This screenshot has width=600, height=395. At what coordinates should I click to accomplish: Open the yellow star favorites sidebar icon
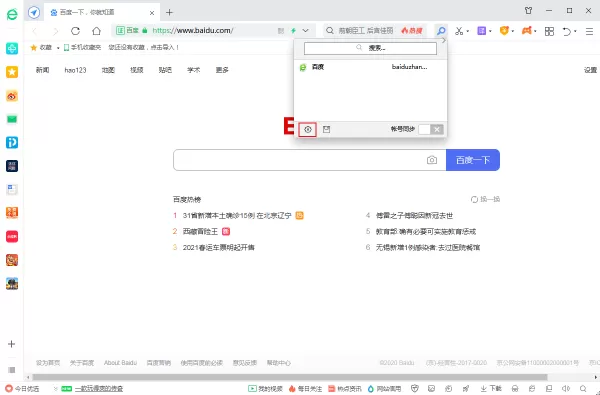pos(12,72)
